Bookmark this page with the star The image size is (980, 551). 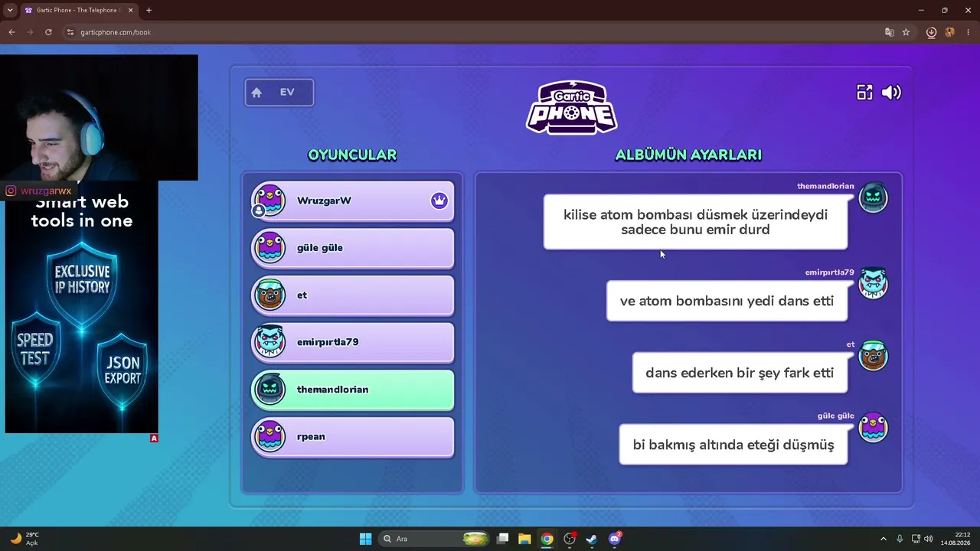(x=906, y=32)
